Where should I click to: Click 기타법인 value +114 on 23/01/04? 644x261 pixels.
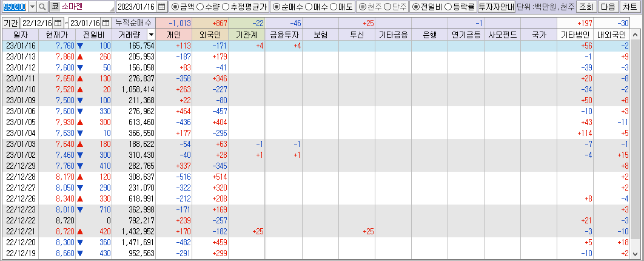[x=575, y=133]
